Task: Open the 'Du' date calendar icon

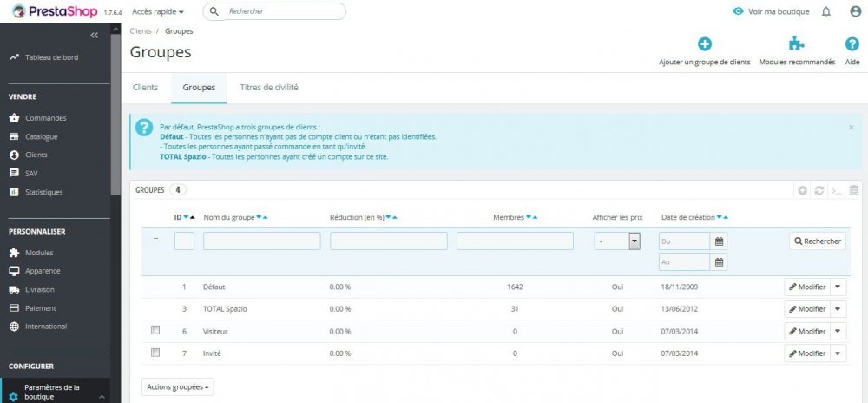Action: coord(719,241)
